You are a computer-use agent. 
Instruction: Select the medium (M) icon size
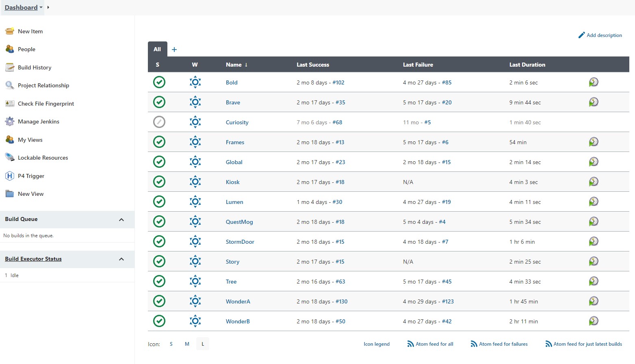pyautogui.click(x=187, y=344)
